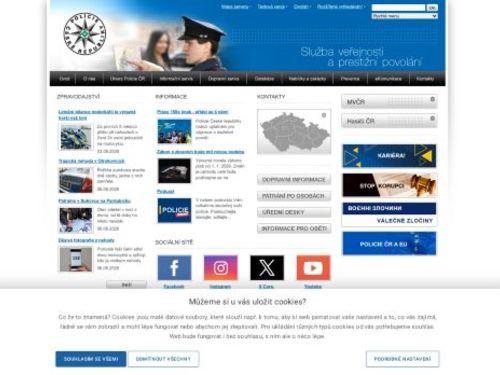Click the Pátrání po osobách button

click(294, 196)
